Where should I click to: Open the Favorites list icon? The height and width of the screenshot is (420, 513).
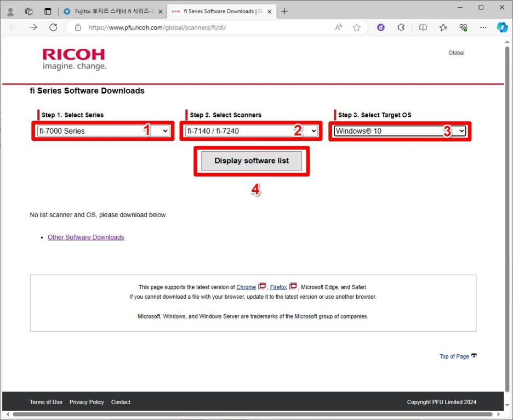click(x=443, y=27)
